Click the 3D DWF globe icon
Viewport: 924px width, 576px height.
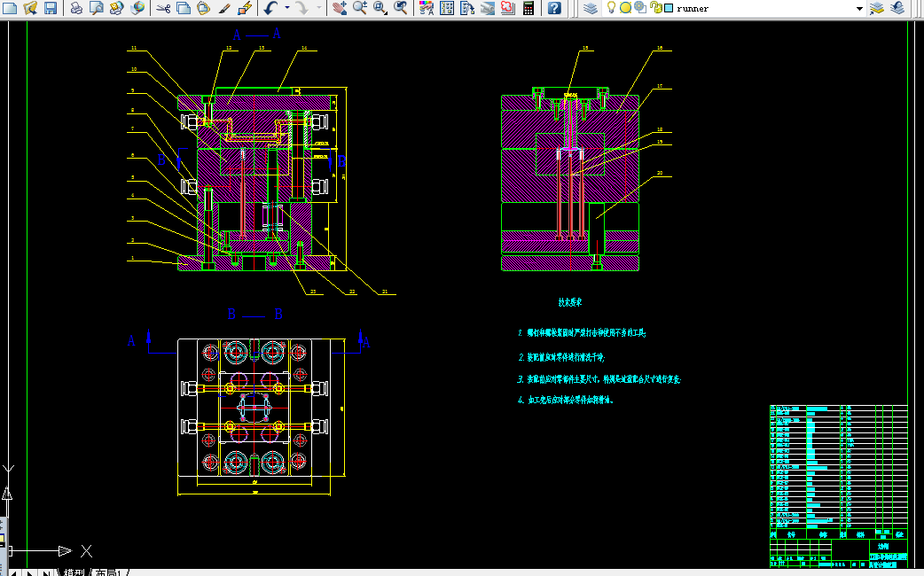[x=137, y=8]
